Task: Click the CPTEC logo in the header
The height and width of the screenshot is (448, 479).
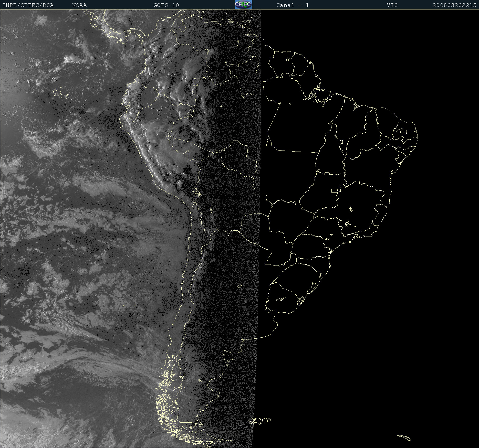Action: click(243, 5)
